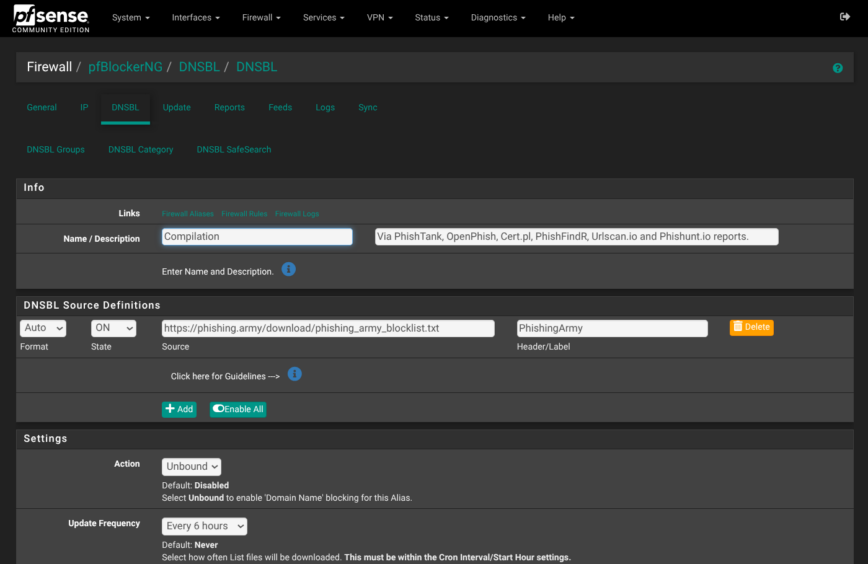Open the Services menu

pos(323,18)
